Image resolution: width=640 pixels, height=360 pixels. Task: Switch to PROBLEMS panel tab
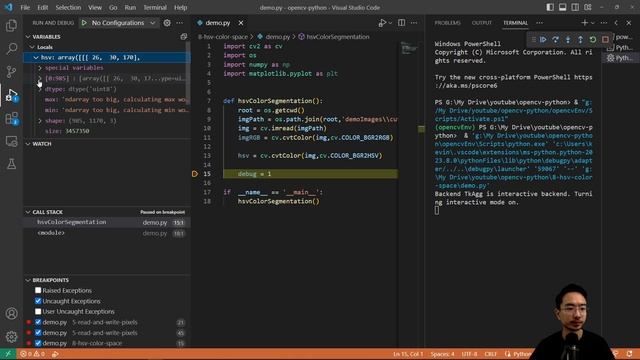tap(447, 23)
